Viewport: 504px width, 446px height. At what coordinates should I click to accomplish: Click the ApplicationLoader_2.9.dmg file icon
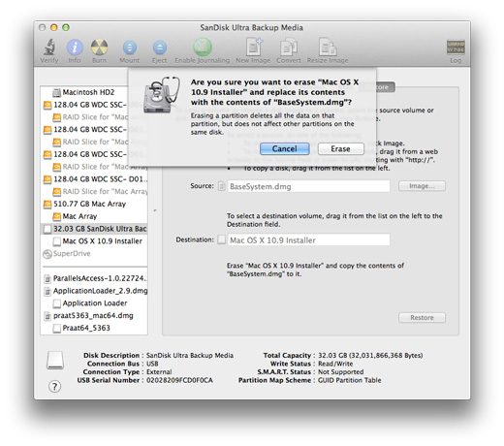pyautogui.click(x=47, y=291)
